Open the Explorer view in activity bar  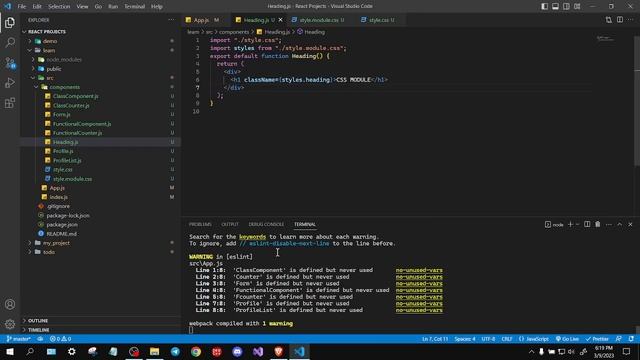(x=10, y=23)
